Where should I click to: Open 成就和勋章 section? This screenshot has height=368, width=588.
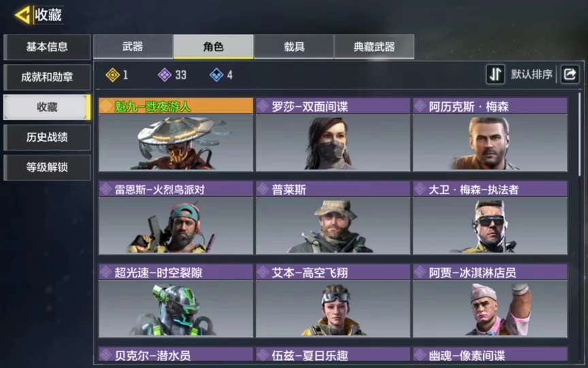pyautogui.click(x=47, y=77)
